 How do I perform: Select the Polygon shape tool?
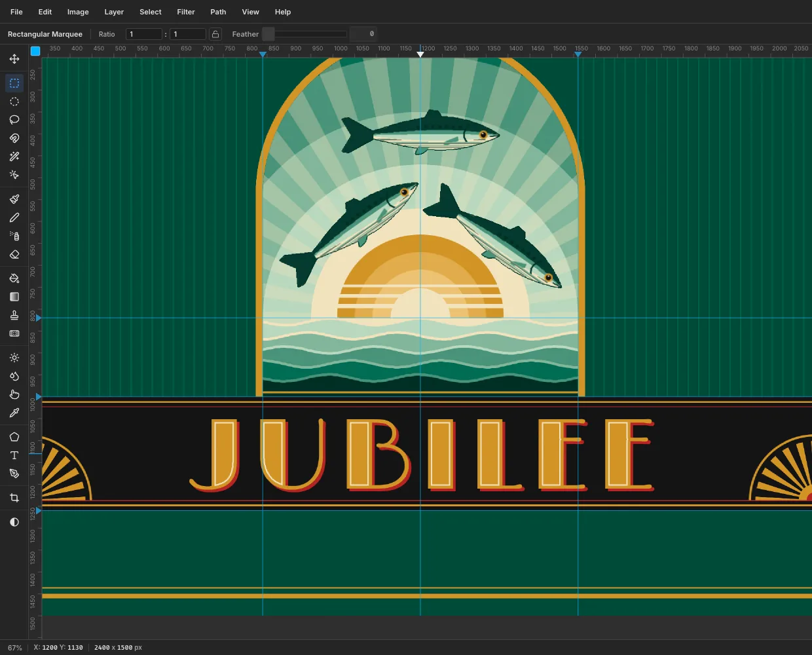click(14, 437)
